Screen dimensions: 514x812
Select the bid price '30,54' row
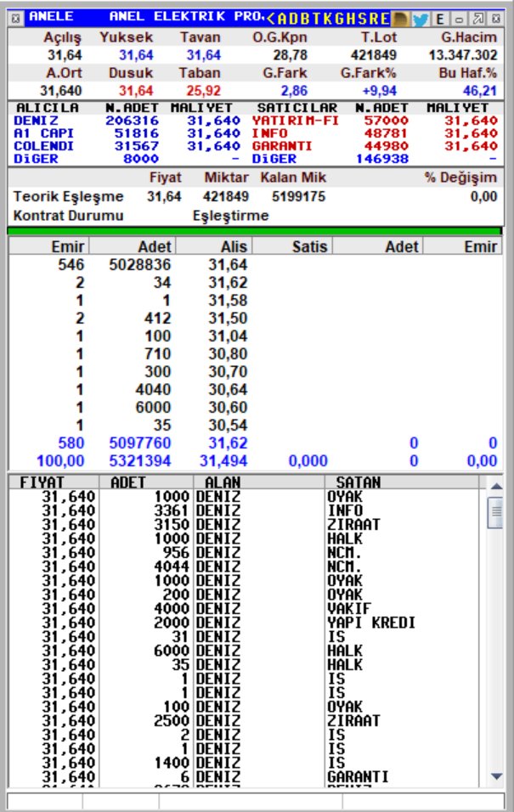(x=255, y=426)
